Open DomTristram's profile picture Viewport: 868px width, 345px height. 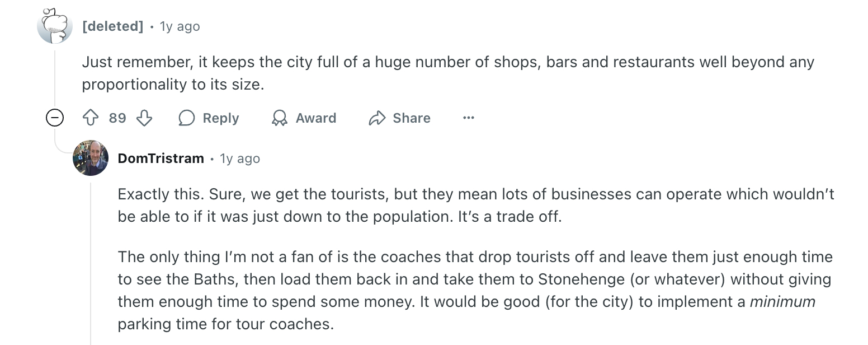tap(90, 158)
